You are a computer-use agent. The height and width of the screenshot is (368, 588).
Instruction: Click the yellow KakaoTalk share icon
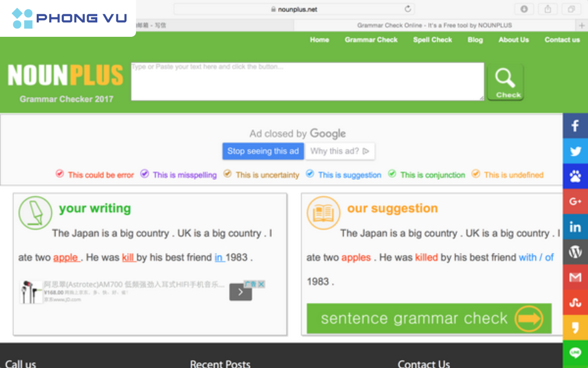tap(575, 328)
